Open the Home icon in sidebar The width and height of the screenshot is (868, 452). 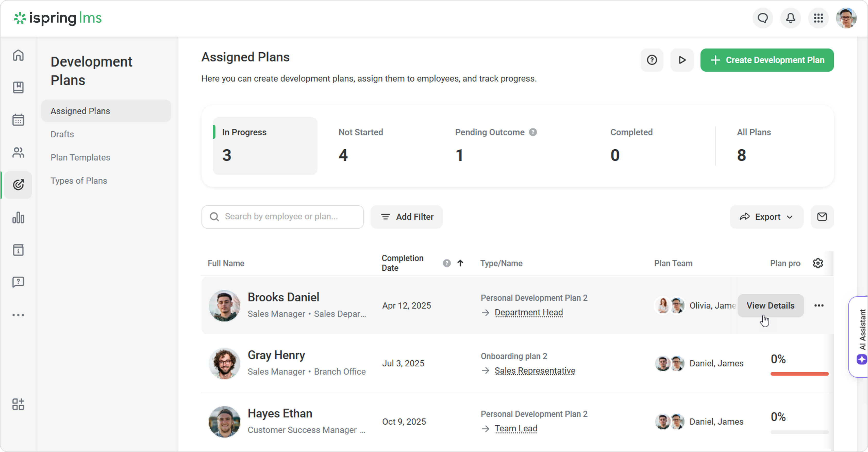point(18,55)
